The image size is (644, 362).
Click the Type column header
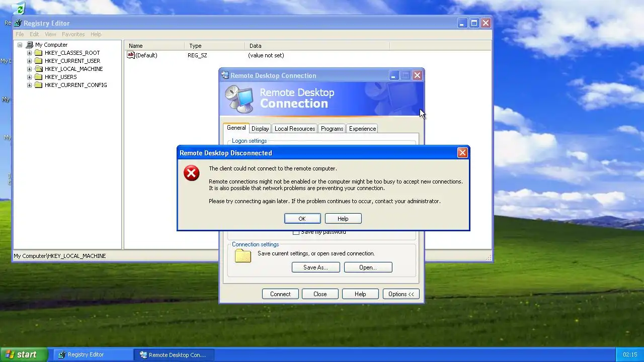click(x=215, y=46)
